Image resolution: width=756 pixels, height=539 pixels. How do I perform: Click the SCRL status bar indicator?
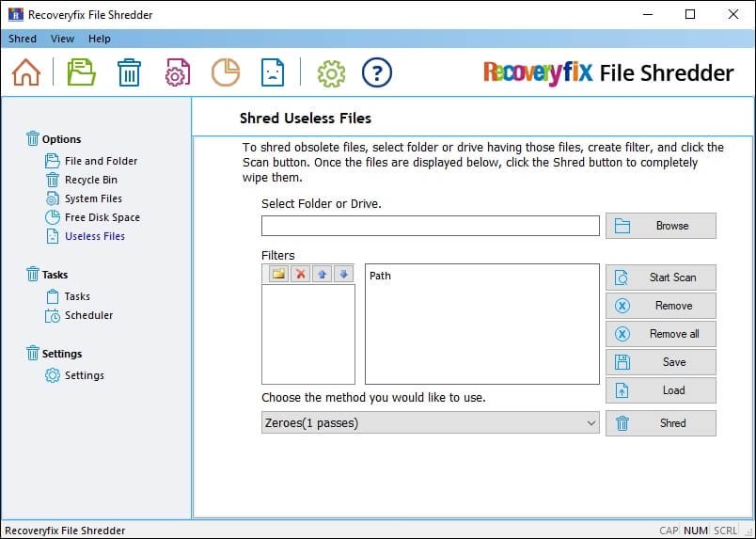click(x=726, y=531)
